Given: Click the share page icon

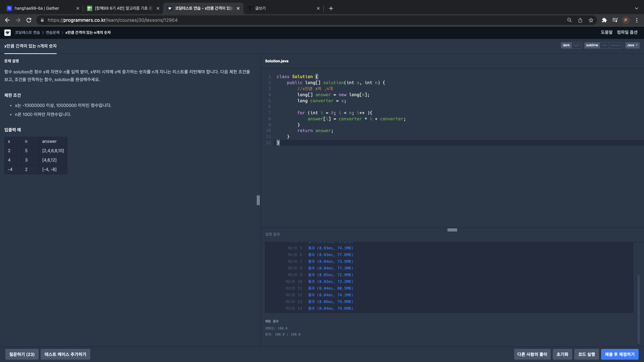Looking at the screenshot, I should click(580, 20).
